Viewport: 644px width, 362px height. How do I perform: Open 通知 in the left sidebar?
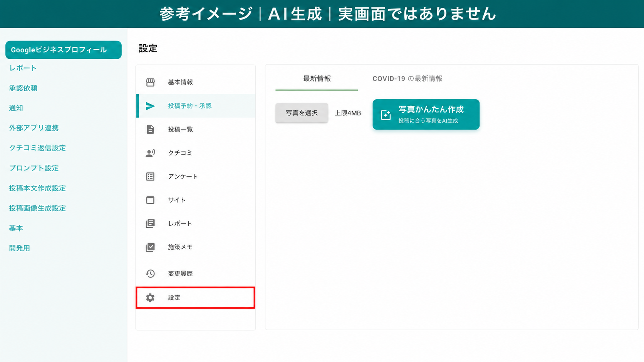click(16, 108)
